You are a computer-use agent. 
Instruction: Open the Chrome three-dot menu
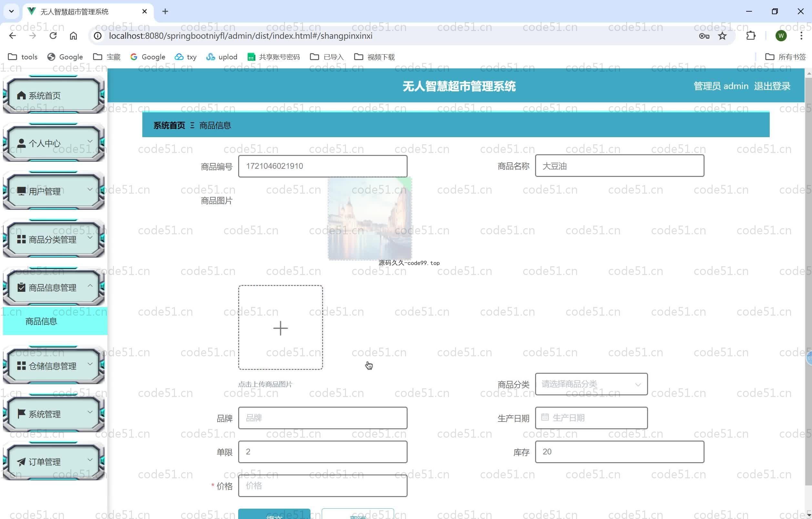click(x=801, y=36)
